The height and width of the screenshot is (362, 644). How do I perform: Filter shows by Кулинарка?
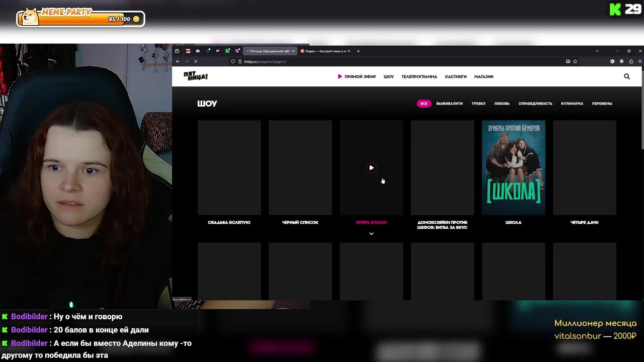click(x=572, y=104)
